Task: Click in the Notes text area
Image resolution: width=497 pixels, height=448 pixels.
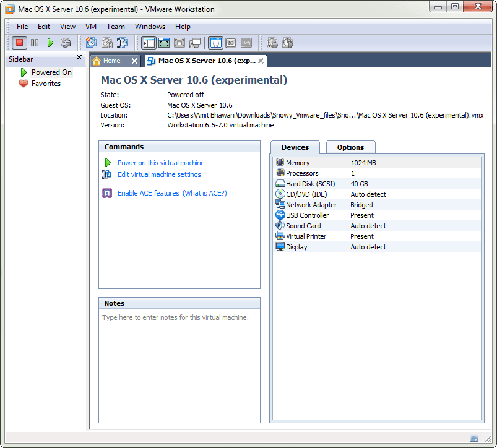Action: pyautogui.click(x=179, y=365)
